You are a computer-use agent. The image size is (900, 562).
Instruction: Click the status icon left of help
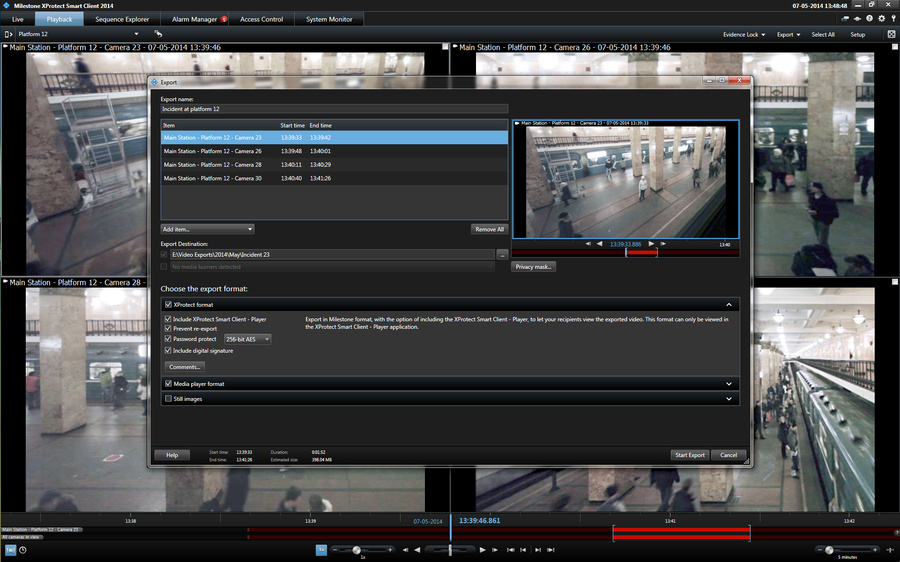[x=858, y=19]
